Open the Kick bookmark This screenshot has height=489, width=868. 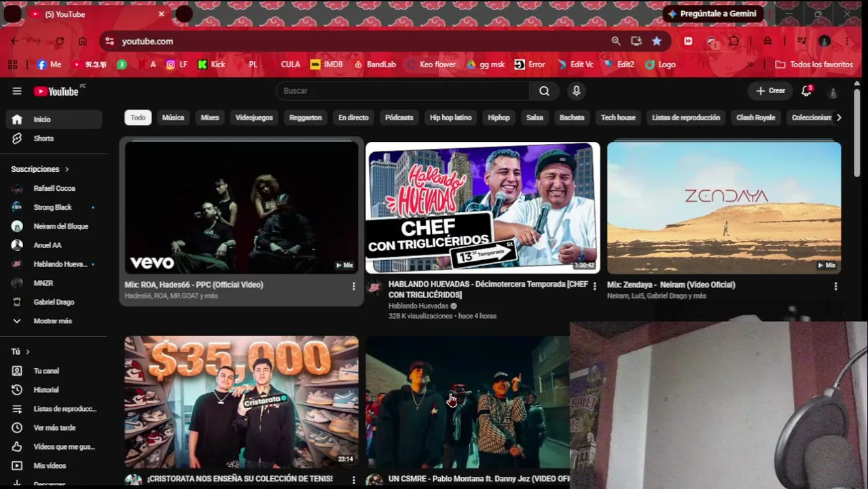click(211, 65)
